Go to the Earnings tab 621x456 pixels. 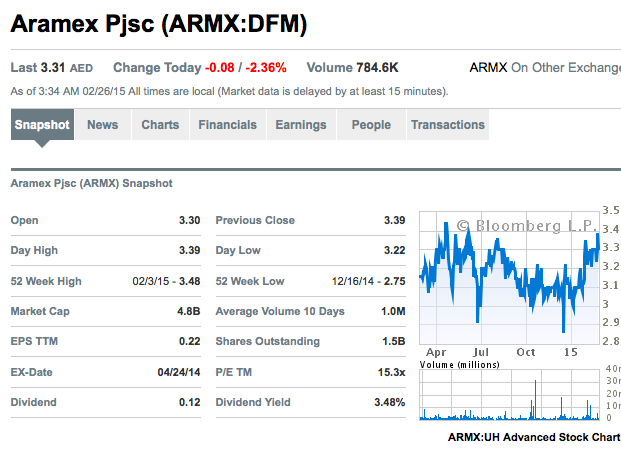tap(301, 124)
